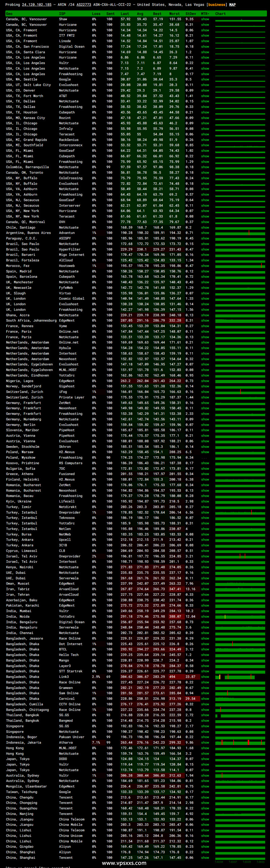Click the Worst column header
The height and width of the screenshot is (868, 270).
[174, 14]
